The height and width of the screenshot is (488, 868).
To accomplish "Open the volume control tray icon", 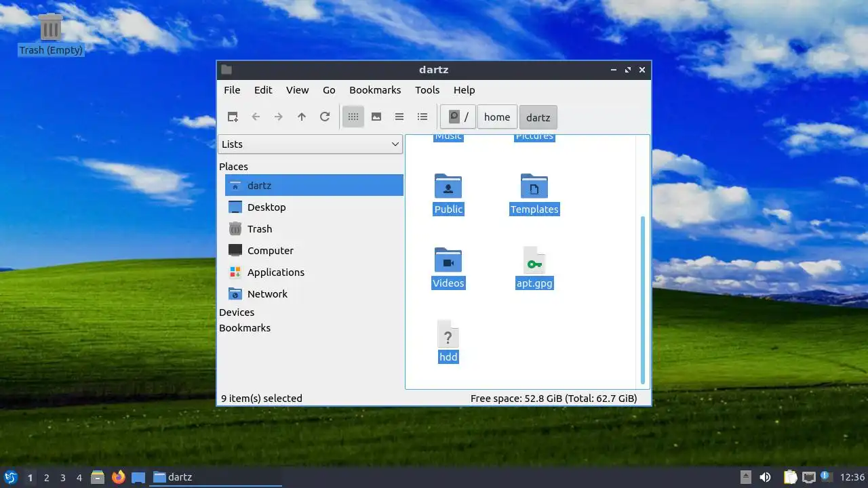I will 765,477.
